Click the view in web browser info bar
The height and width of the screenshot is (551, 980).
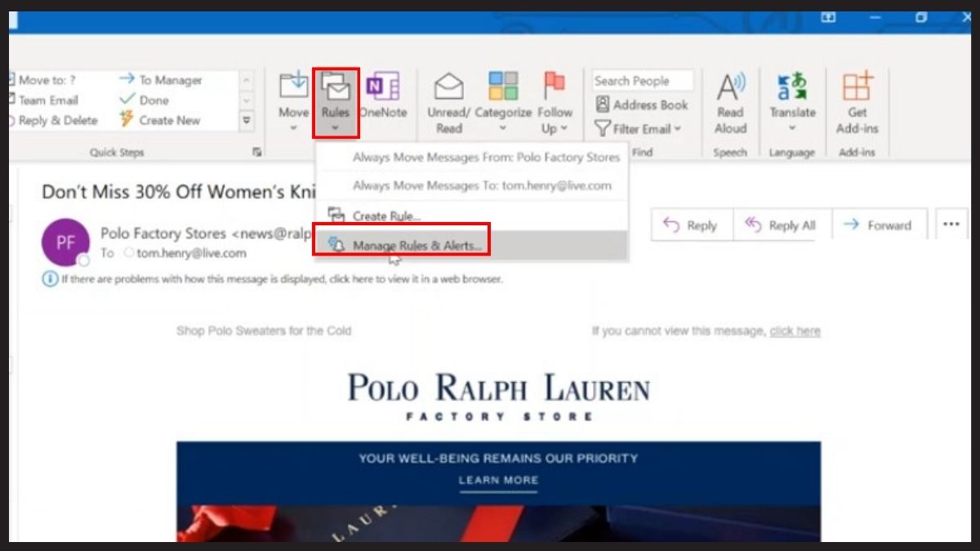pos(272,279)
